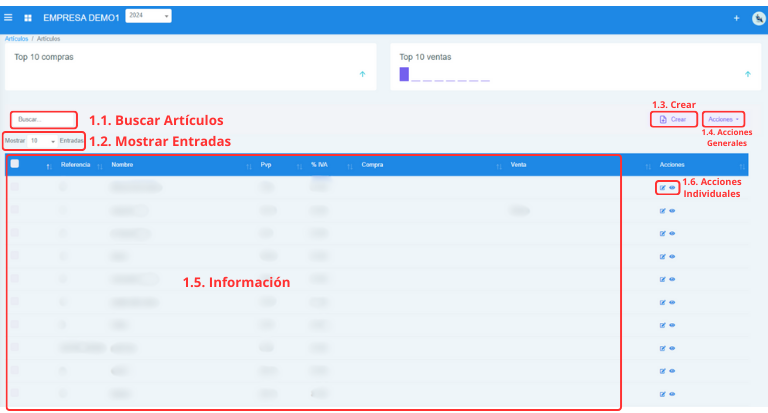Screen dimensions: 768x413
Task: Edit the third article row
Action: [x=663, y=234]
